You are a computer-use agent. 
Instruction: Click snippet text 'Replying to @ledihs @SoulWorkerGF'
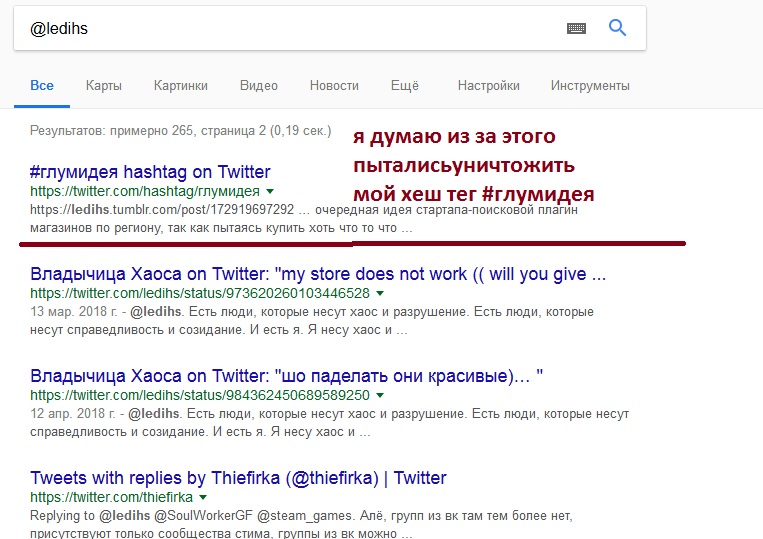(142, 515)
